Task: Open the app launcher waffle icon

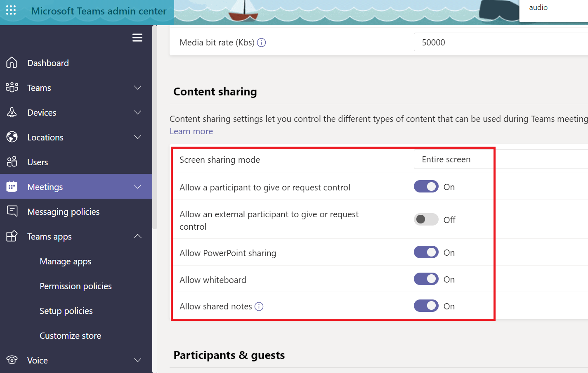Action: (11, 10)
